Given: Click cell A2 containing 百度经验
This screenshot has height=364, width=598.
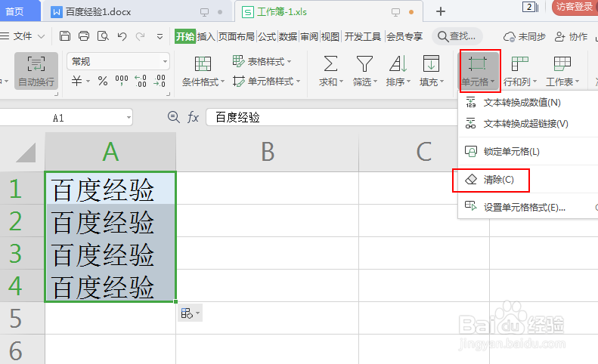Looking at the screenshot, I should pyautogui.click(x=110, y=221).
